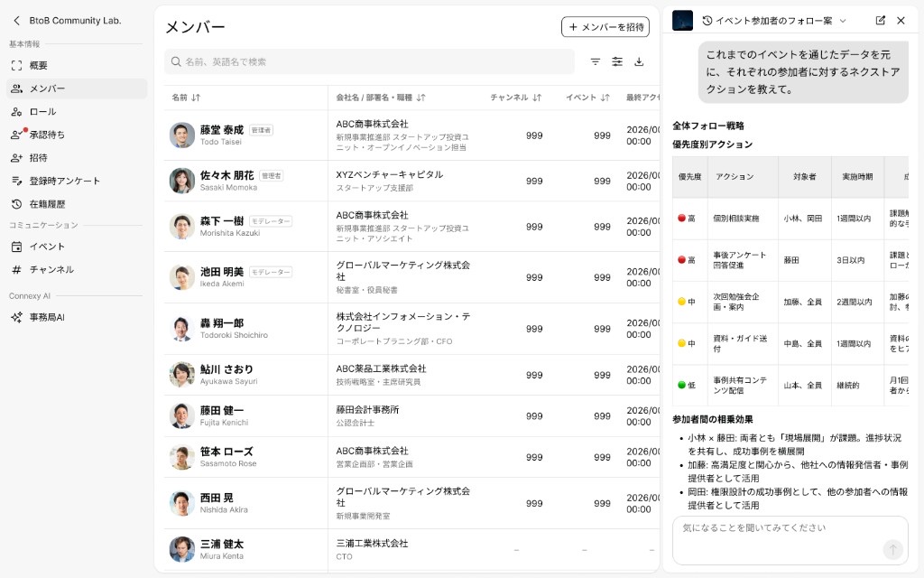Open avatar of 轟 翔一郎
Viewport: 924px width, 578px height.
click(182, 329)
